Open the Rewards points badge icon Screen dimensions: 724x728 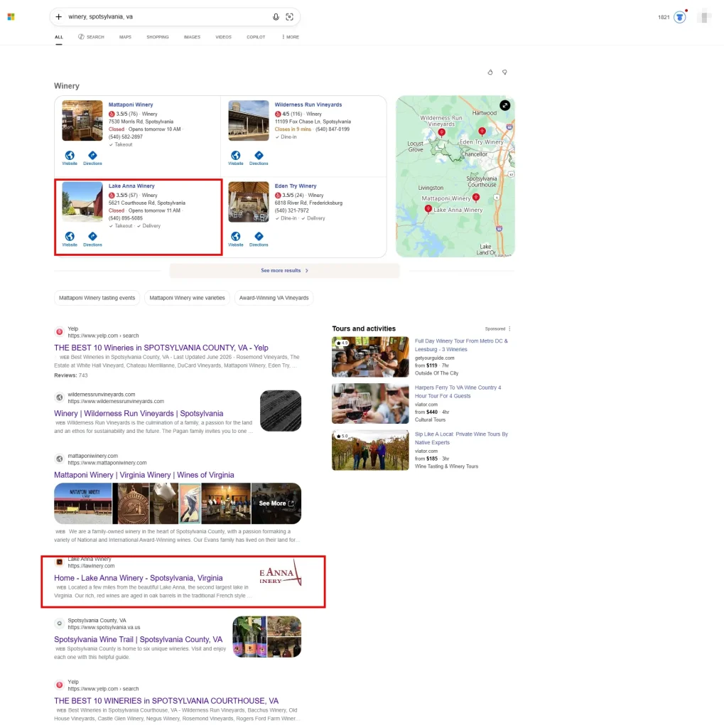[x=680, y=17]
